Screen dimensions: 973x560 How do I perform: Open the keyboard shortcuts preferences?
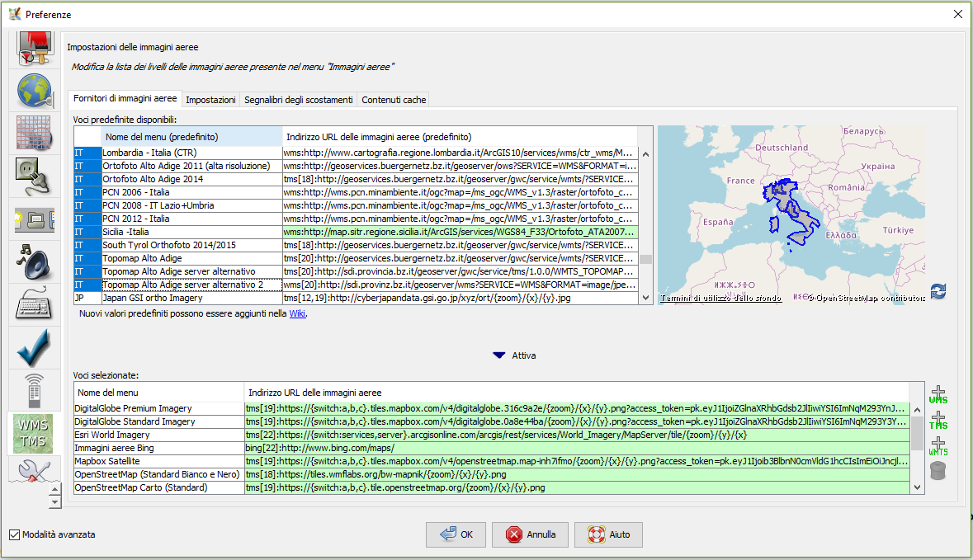click(x=35, y=306)
